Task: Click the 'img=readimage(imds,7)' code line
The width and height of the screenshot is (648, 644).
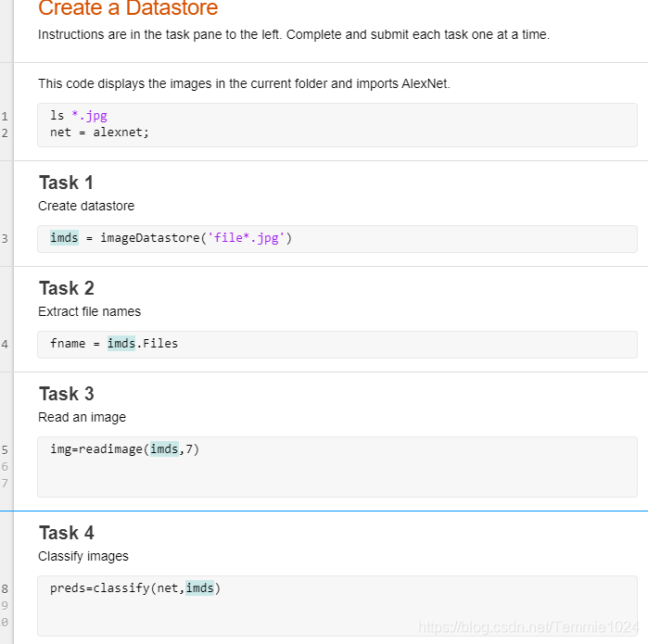Action: [x=124, y=449]
